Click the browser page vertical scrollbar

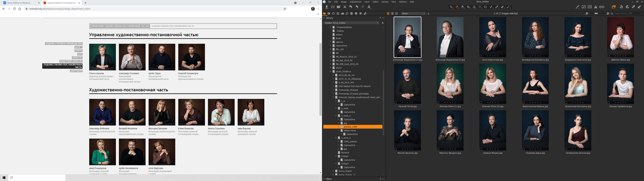320,79
